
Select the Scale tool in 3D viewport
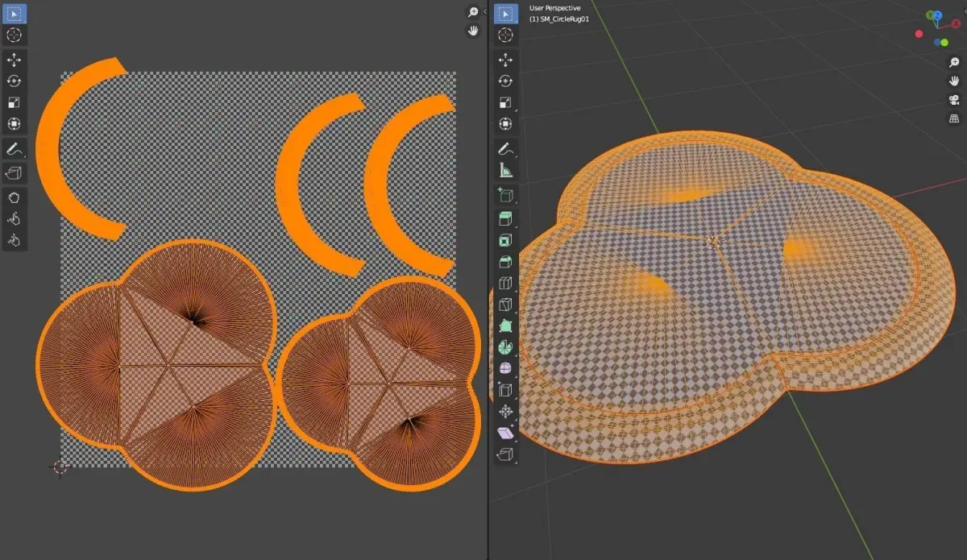coord(505,103)
